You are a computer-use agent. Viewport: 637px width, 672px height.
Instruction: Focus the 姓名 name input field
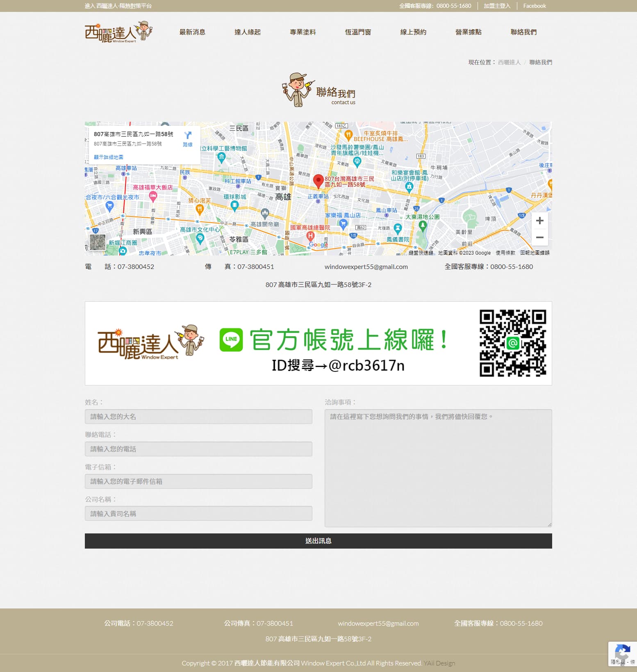198,417
